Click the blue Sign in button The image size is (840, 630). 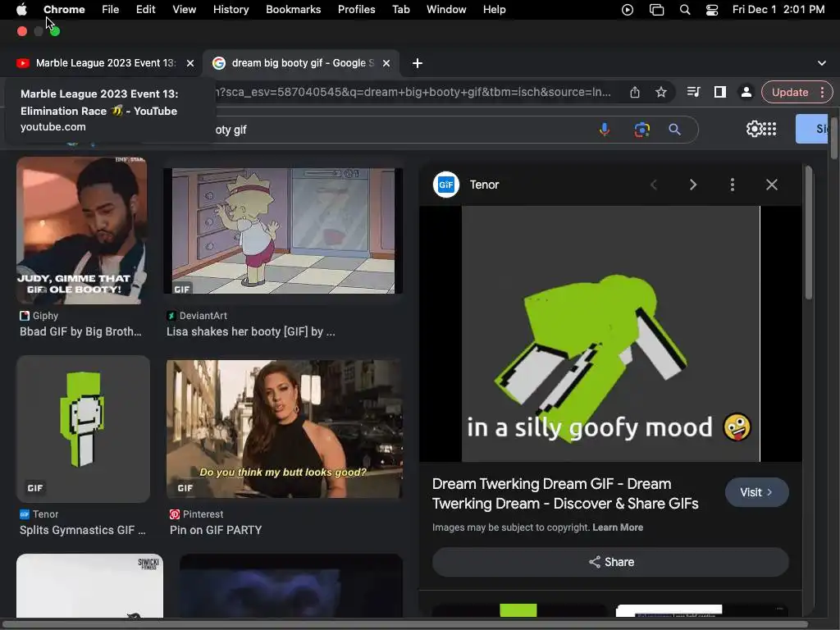(x=811, y=129)
